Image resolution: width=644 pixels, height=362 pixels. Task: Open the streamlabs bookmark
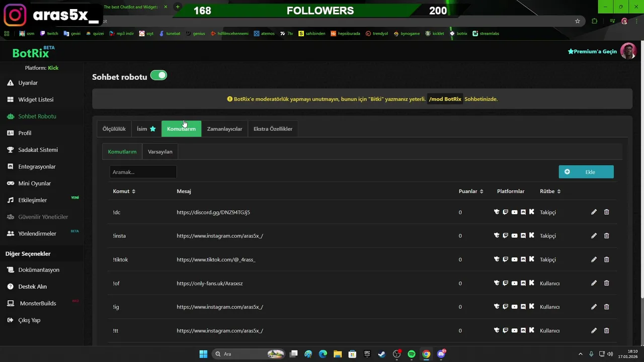pos(486,34)
